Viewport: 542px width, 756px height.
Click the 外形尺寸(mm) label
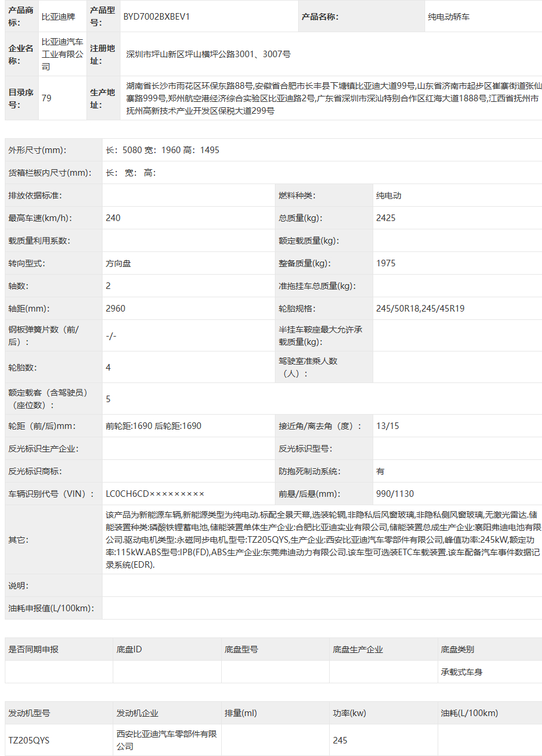tap(37, 150)
